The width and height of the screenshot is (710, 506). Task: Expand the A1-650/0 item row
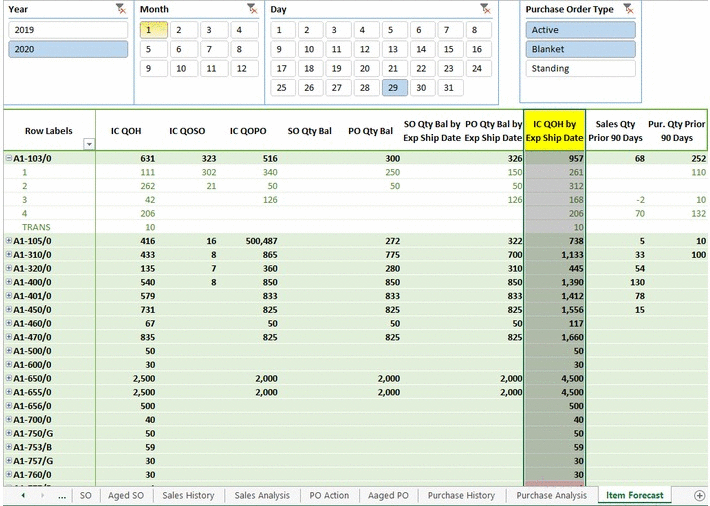9,378
